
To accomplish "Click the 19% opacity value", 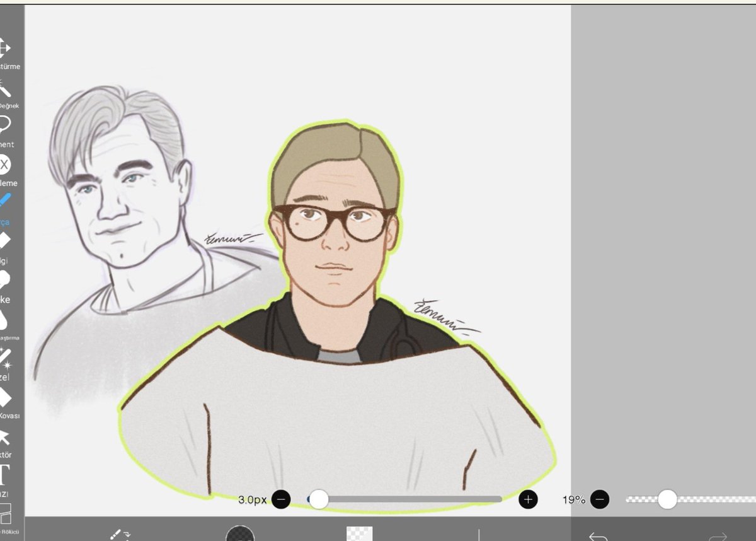I will [574, 500].
